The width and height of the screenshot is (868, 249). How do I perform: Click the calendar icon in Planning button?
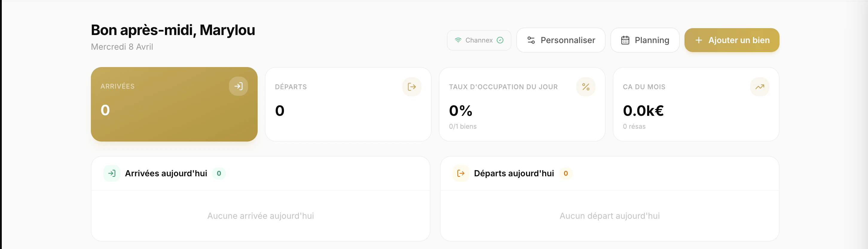[x=625, y=40]
